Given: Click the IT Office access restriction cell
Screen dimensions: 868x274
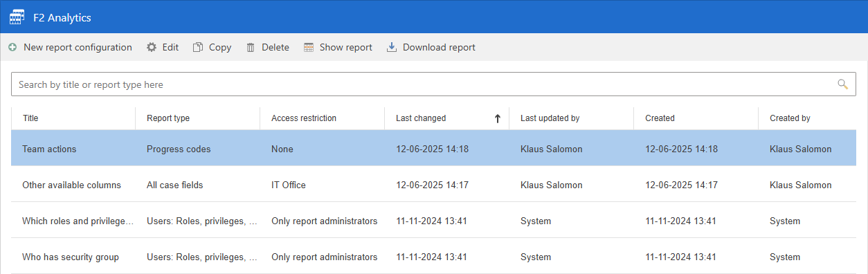Looking at the screenshot, I should [289, 185].
